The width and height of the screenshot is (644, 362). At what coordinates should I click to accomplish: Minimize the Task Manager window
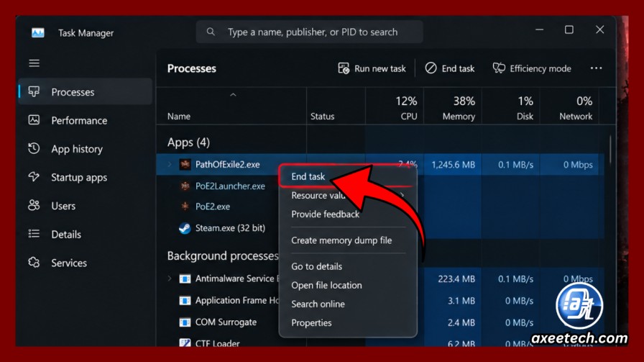click(539, 30)
